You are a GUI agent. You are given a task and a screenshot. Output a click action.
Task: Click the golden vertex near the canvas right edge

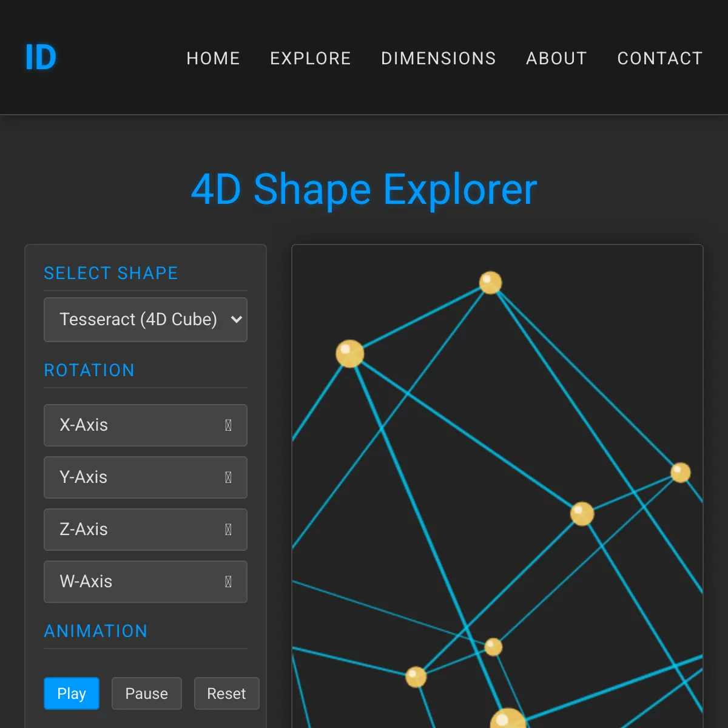point(680,472)
